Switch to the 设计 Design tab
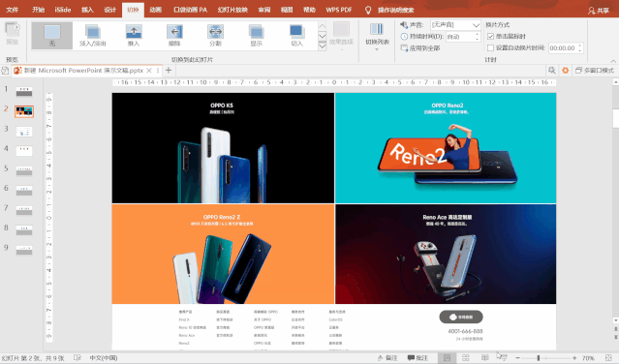The height and width of the screenshot is (364, 619). (110, 10)
